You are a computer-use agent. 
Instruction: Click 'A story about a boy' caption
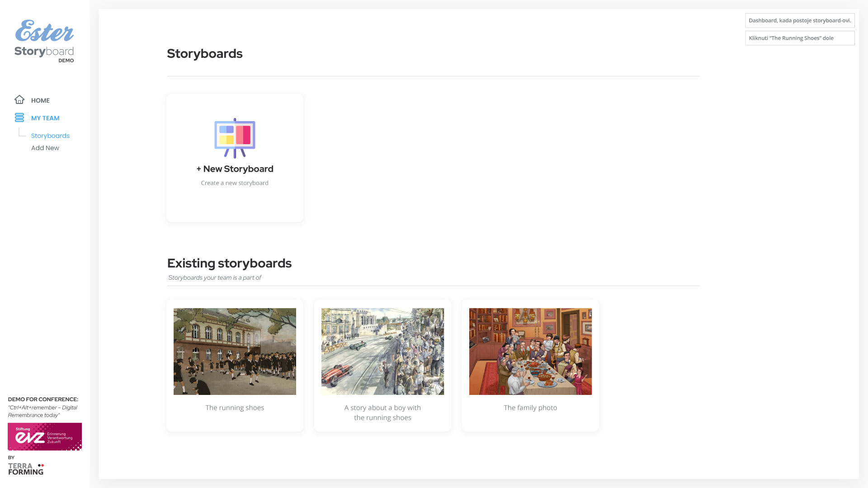tap(382, 413)
